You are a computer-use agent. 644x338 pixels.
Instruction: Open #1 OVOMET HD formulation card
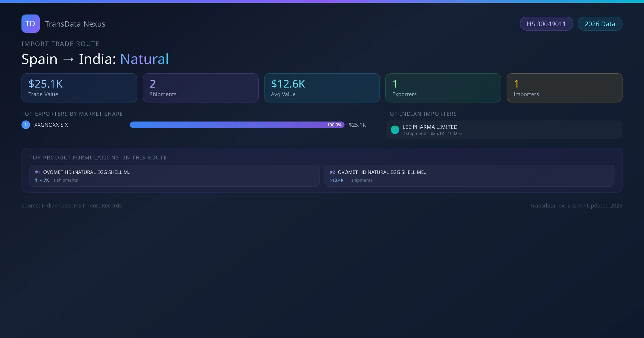point(174,176)
